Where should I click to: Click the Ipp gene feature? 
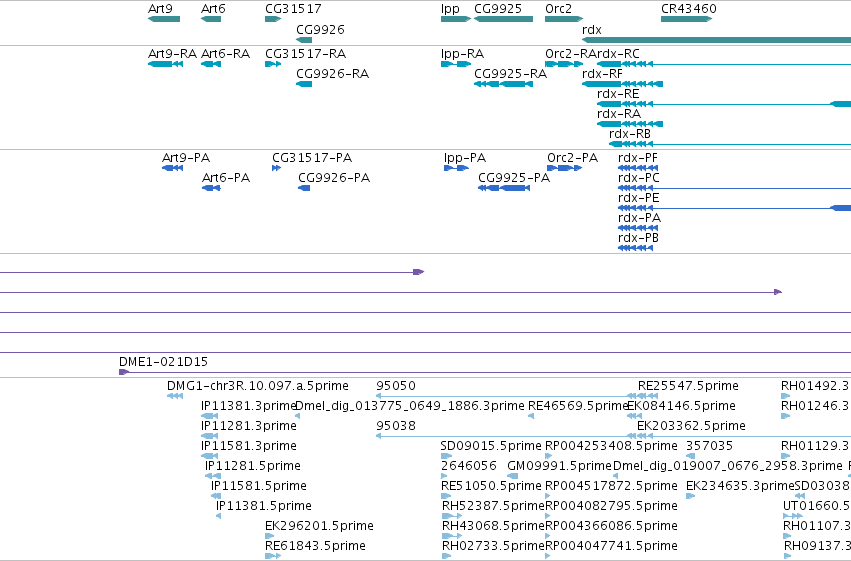(x=456, y=19)
